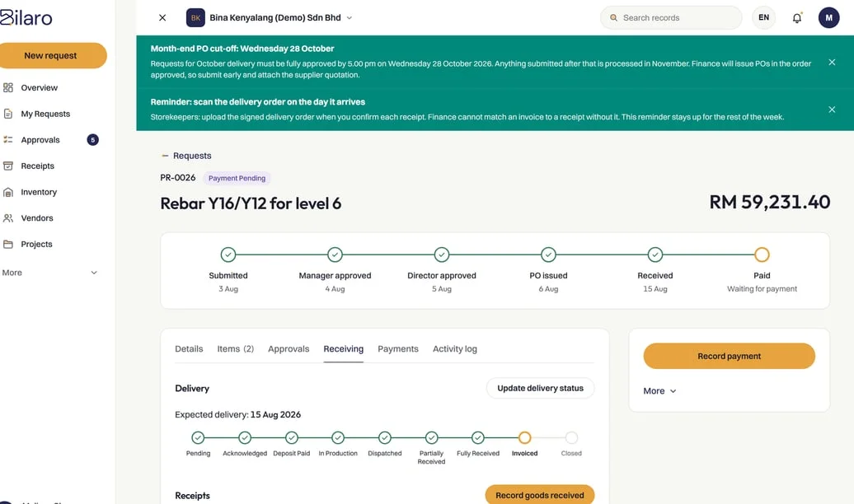
Task: Click the Partially Received stage marker
Action: pos(432,437)
